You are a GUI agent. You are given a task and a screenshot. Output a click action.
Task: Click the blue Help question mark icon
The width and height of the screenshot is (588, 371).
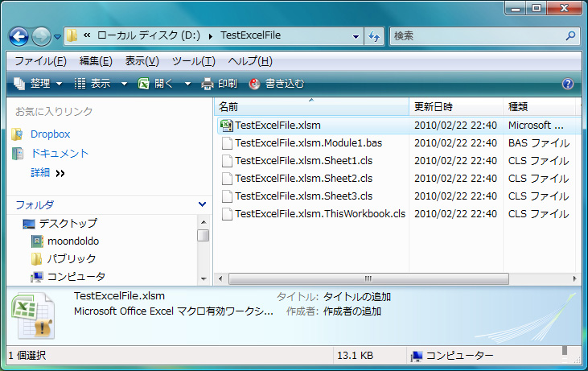[567, 84]
